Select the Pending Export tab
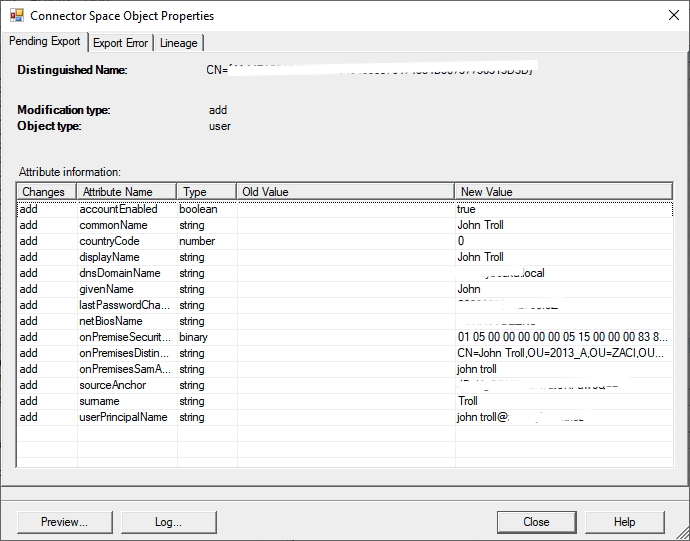This screenshot has width=690, height=541. coord(45,42)
